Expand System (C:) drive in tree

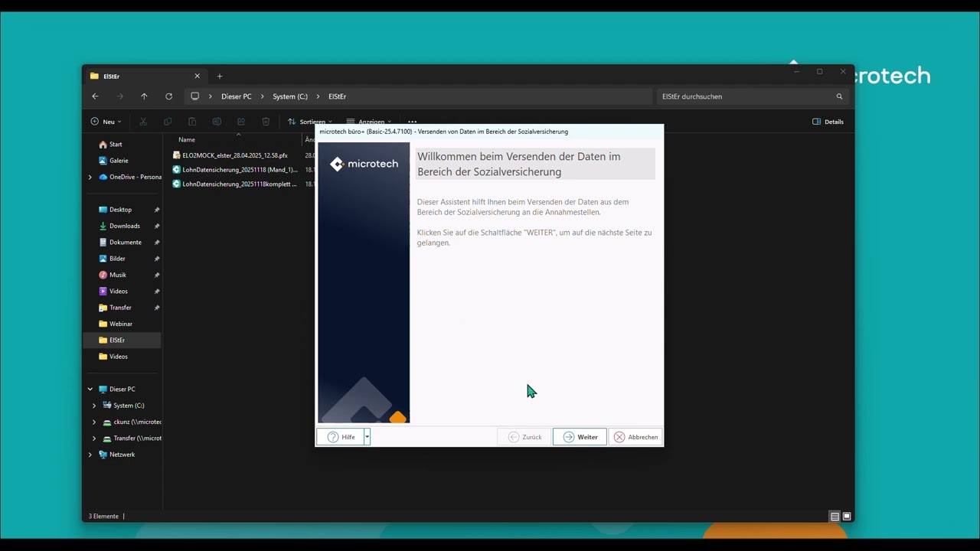[x=94, y=406]
